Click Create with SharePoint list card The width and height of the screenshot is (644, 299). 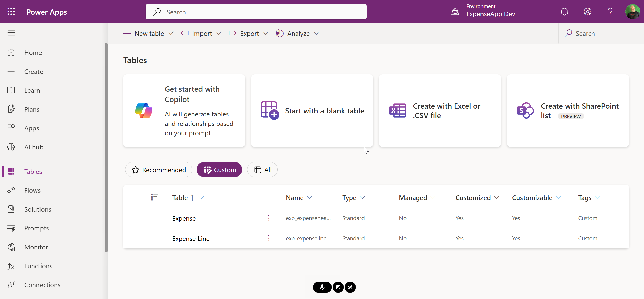pyautogui.click(x=568, y=111)
